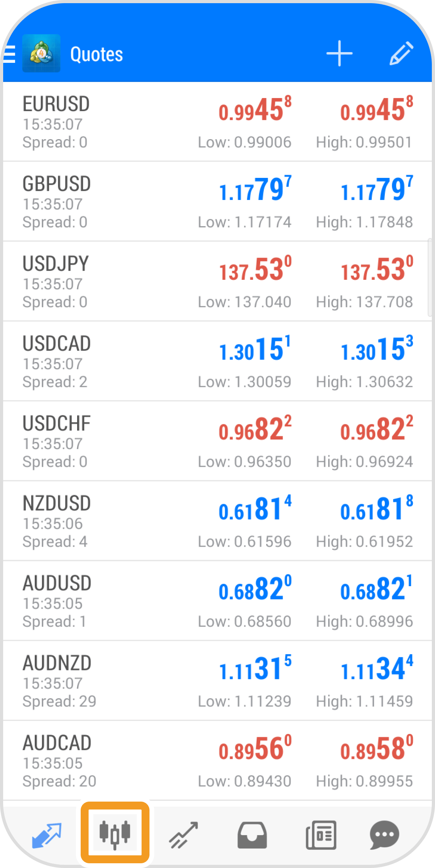This screenshot has width=435, height=868.
Task: Open the hamburger side menu
Action: coord(9,54)
